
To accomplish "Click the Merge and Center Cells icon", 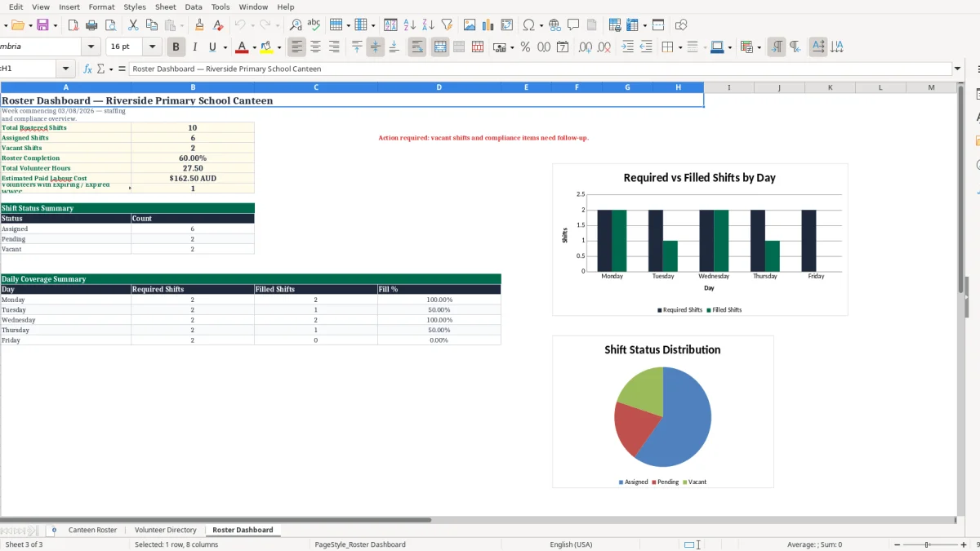I will tap(440, 47).
